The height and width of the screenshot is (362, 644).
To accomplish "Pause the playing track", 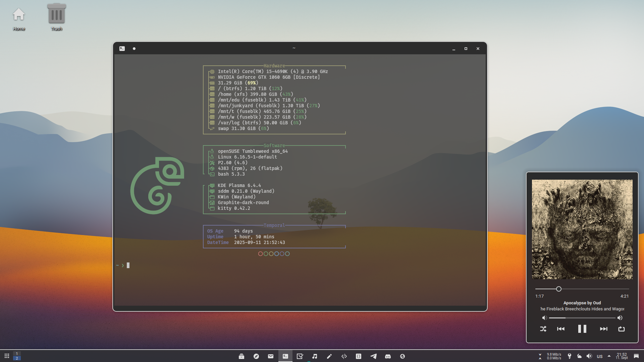I will (582, 329).
